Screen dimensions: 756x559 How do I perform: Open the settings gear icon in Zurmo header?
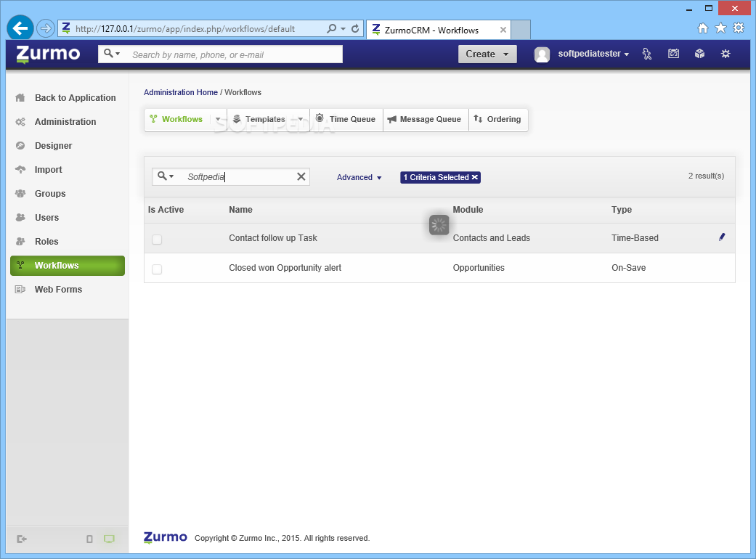(725, 54)
